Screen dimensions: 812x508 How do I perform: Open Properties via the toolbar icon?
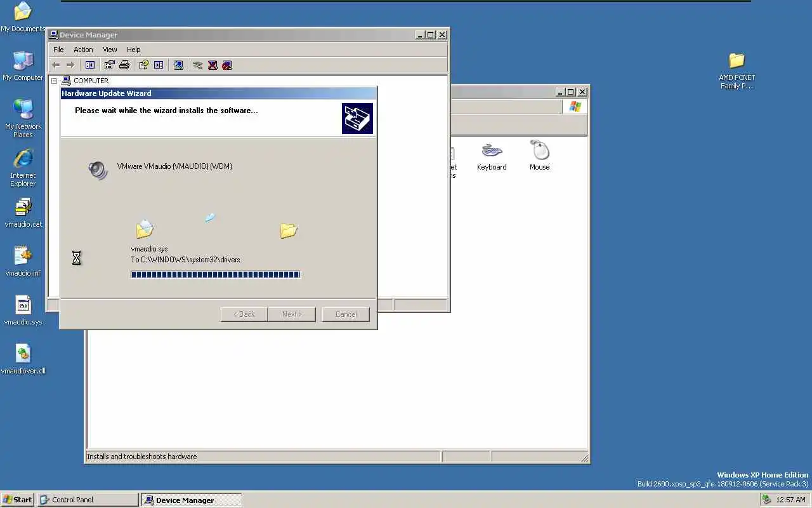point(110,65)
